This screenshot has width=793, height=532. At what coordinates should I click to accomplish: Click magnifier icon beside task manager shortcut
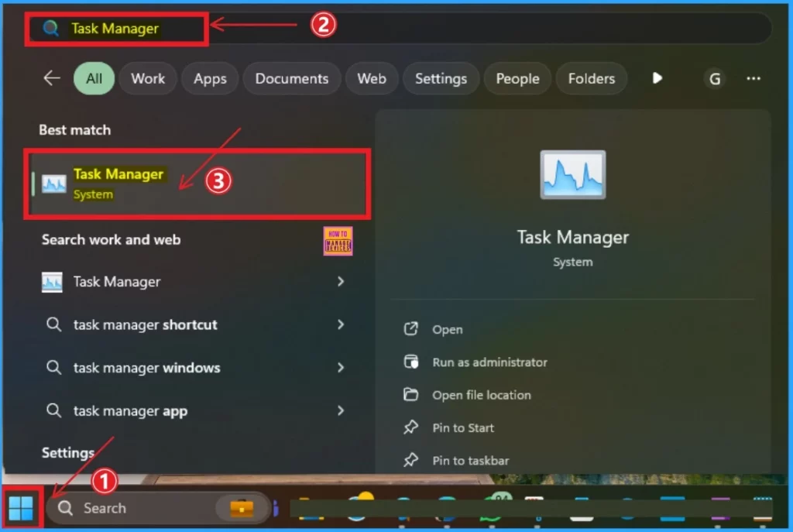(53, 324)
